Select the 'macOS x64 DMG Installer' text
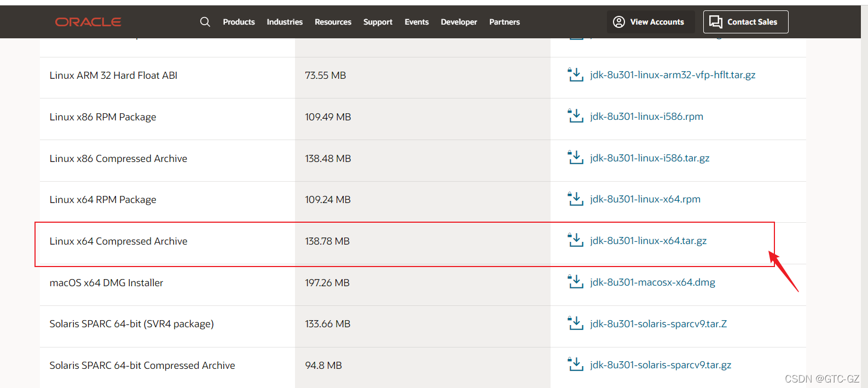The width and height of the screenshot is (868, 388). pos(106,283)
